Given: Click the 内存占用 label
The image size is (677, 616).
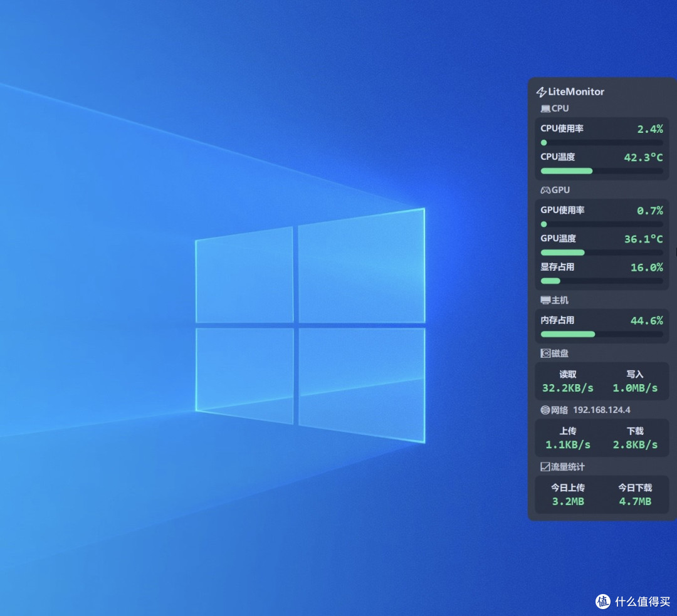Looking at the screenshot, I should click(557, 320).
